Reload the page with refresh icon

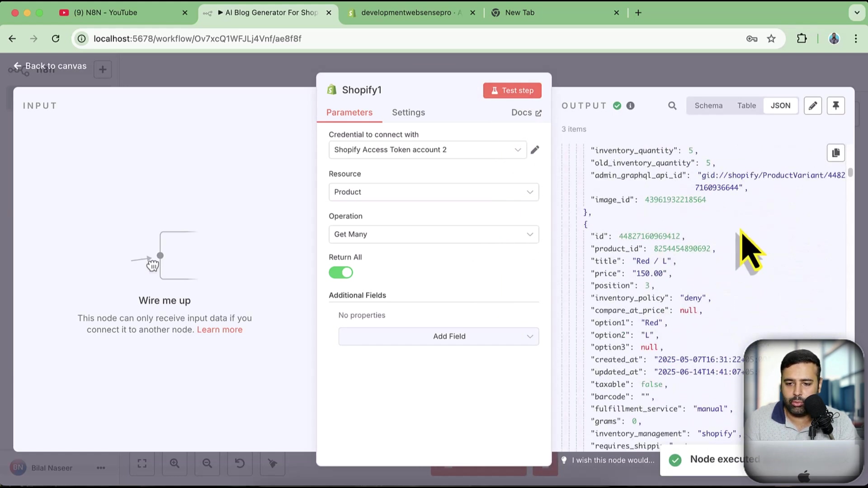pos(56,39)
